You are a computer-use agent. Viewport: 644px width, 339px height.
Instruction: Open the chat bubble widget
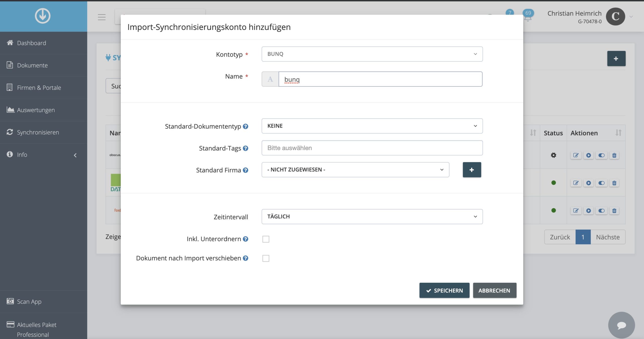coord(621,325)
